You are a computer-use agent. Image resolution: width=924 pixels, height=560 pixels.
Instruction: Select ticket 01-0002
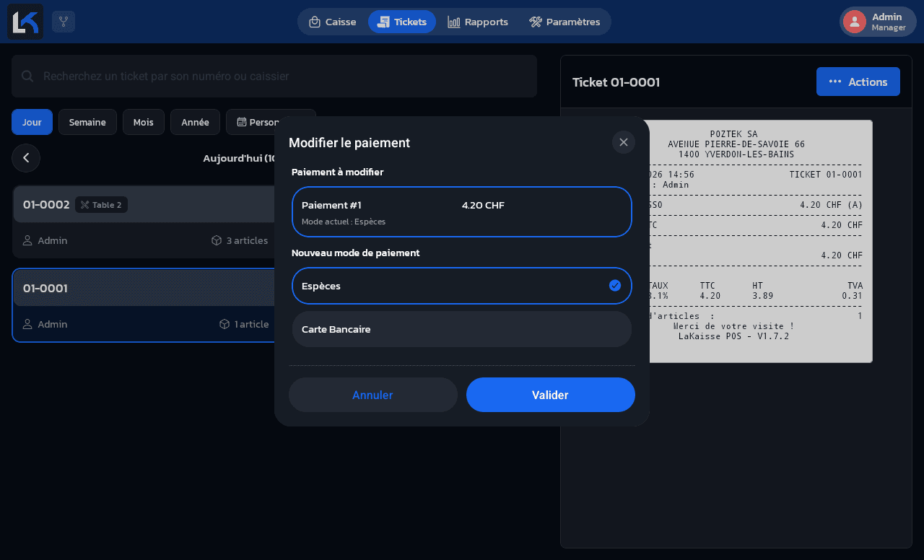pos(144,222)
